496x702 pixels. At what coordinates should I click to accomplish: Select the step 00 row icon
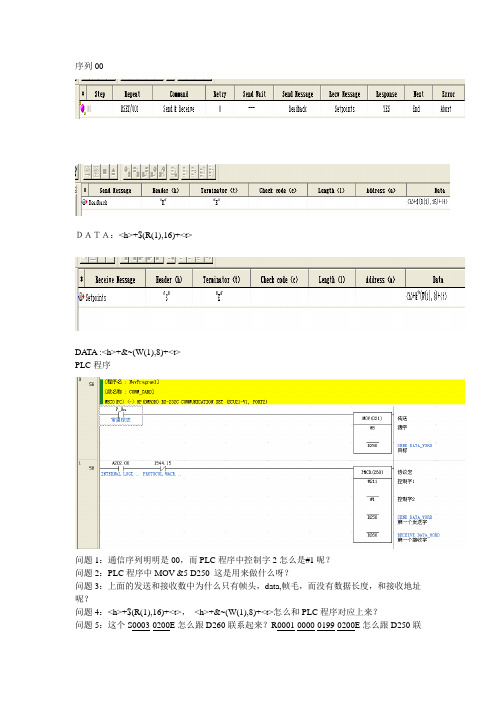click(x=82, y=108)
